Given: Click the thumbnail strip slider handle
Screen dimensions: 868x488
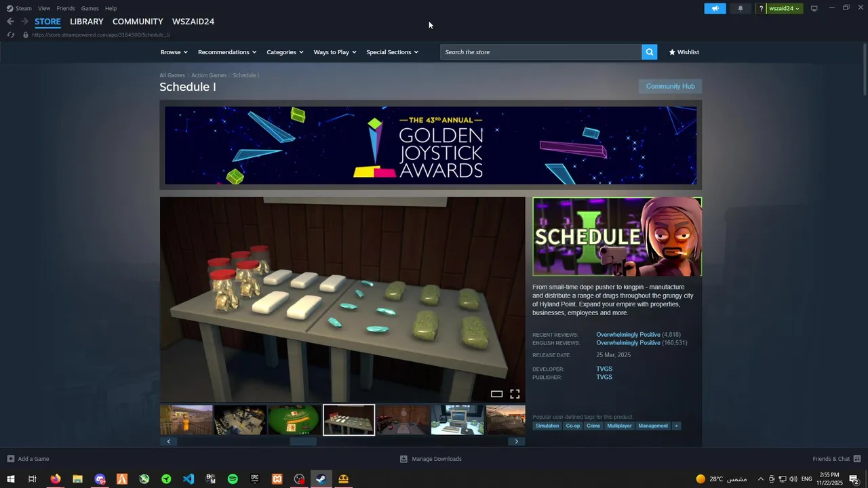Looking at the screenshot, I should 303,441.
